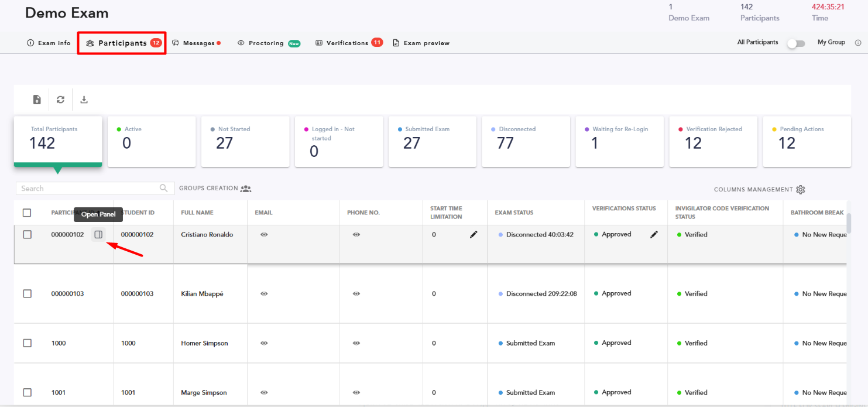Click Exam Status column header
Image resolution: width=868 pixels, height=407 pixels.
(514, 213)
